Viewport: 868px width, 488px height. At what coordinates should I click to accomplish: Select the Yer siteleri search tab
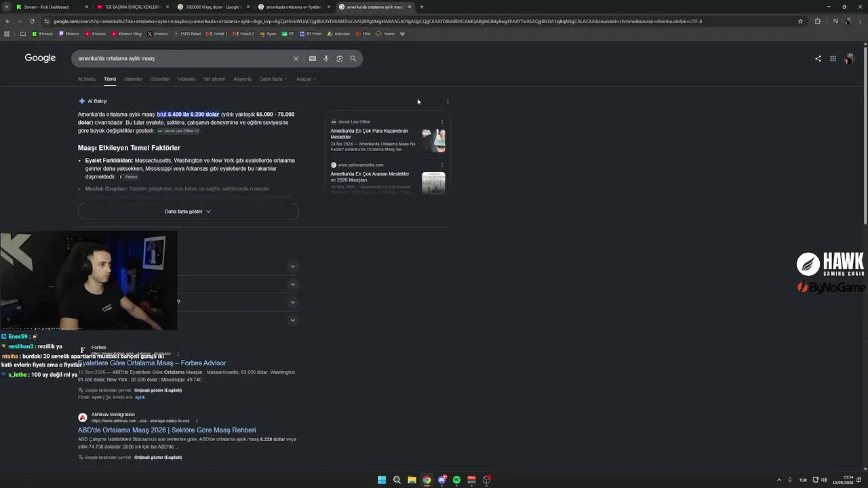(214, 79)
